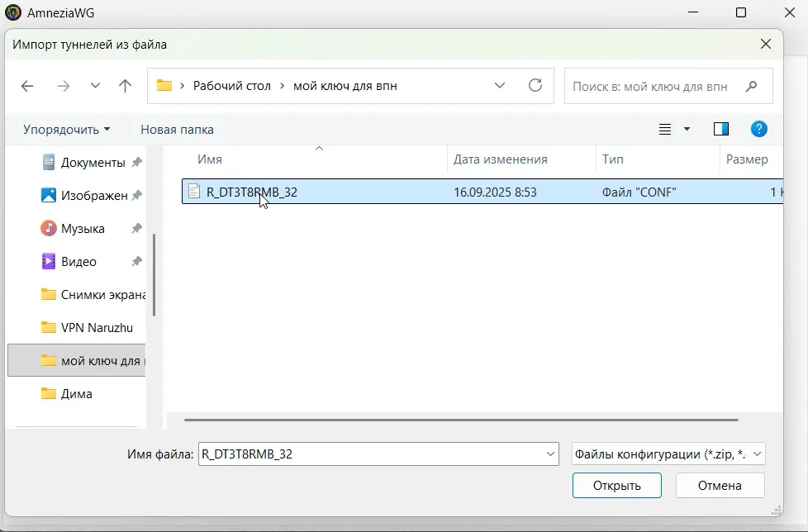Expand the address bar history dropdown
Image resolution: width=808 pixels, height=532 pixels.
[500, 86]
